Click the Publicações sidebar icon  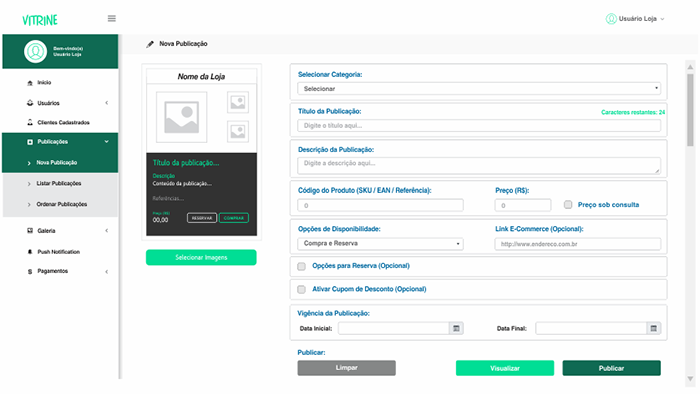tap(30, 142)
